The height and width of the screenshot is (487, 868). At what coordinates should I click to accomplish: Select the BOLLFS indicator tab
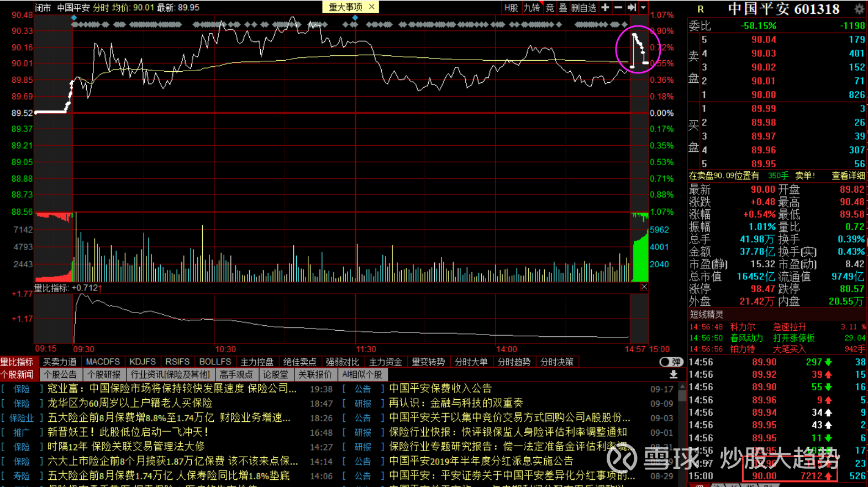(x=215, y=362)
